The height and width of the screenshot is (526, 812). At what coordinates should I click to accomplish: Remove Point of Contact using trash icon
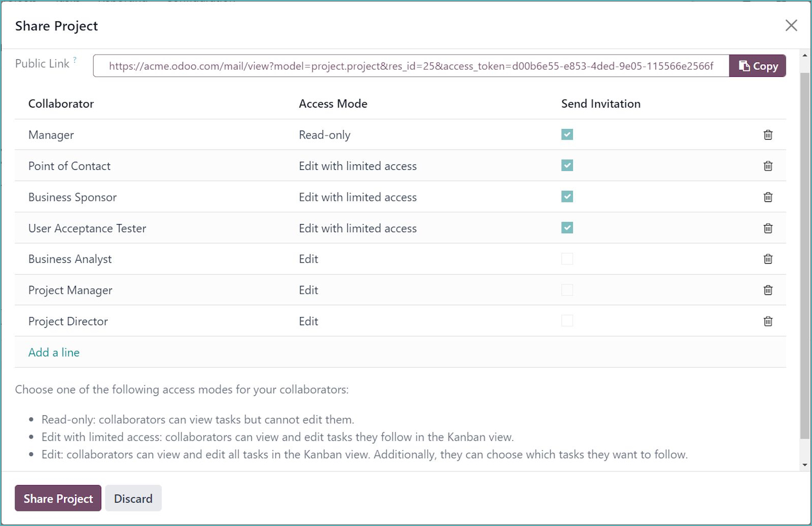coord(768,166)
